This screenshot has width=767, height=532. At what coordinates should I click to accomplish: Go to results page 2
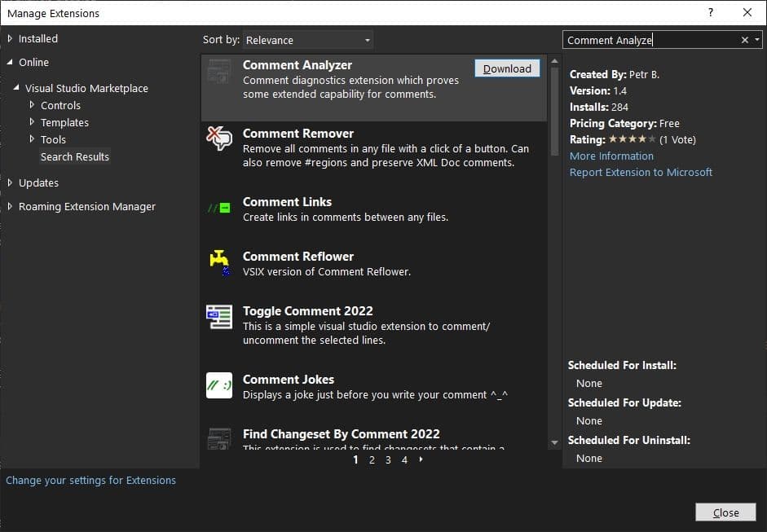point(372,460)
